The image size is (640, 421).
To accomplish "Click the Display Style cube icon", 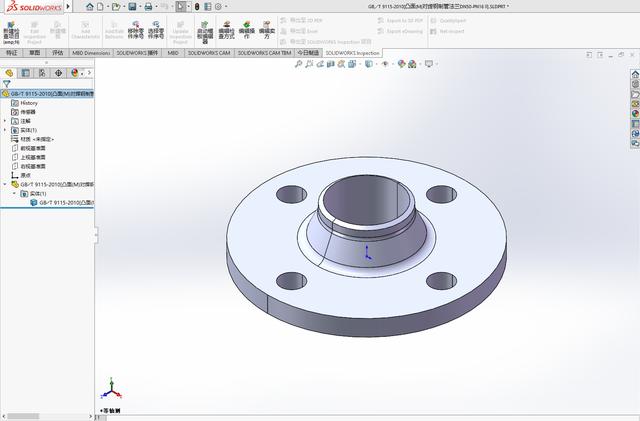I will (x=369, y=64).
